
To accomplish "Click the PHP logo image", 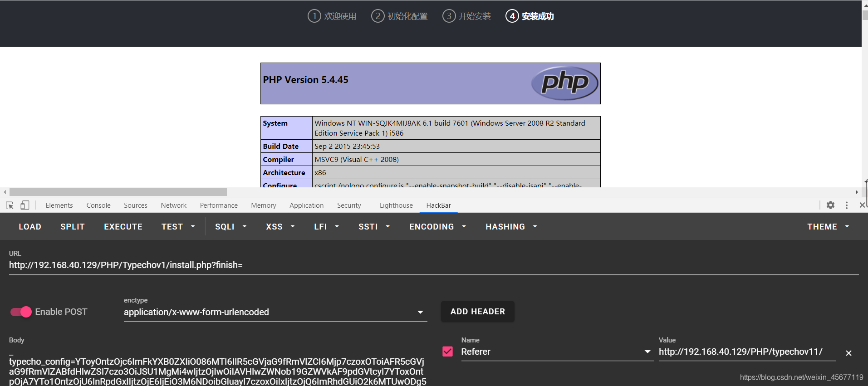I will (x=564, y=83).
